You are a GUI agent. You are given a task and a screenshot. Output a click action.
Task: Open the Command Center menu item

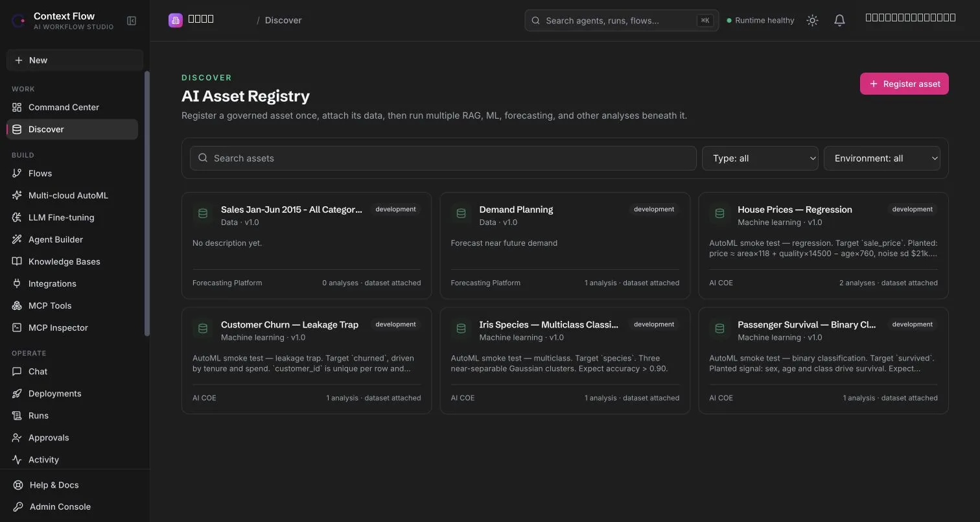[73, 107]
